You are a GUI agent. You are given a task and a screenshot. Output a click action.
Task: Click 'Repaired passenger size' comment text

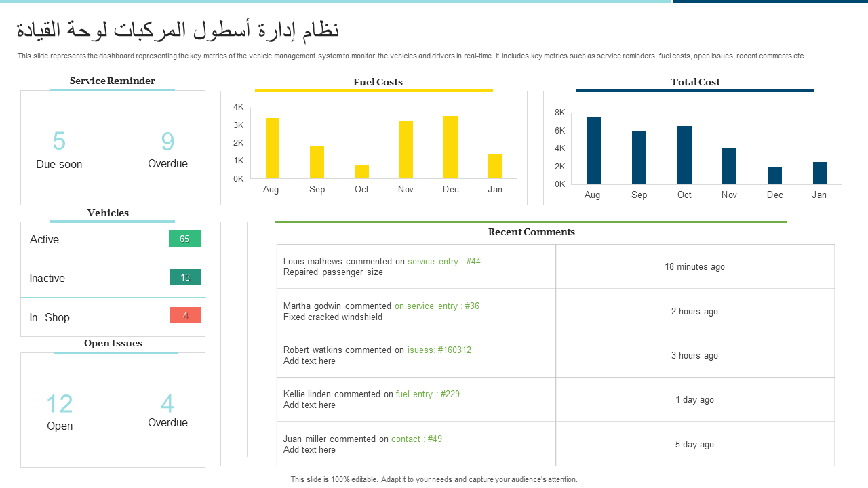point(333,272)
